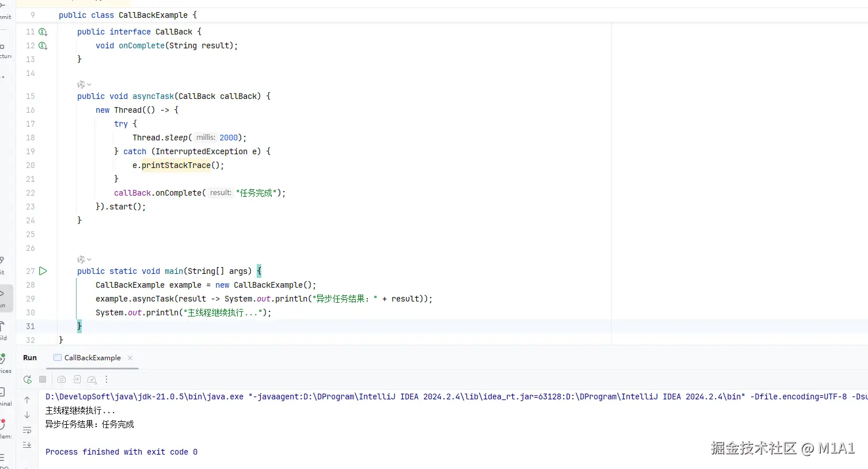Click the sticky line 'public class CallBackExample'
Screen dimensions: 868x469
pyautogui.click(x=128, y=15)
